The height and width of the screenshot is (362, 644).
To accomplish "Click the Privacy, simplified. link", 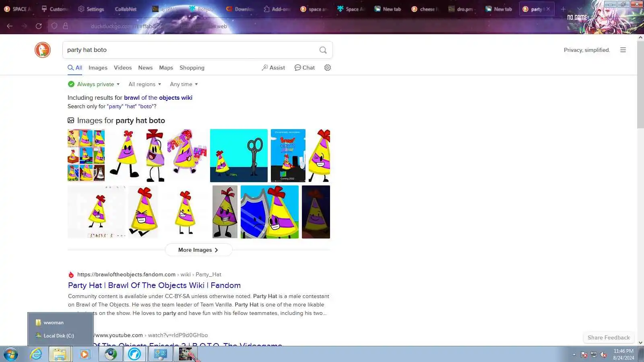I will (x=587, y=50).
